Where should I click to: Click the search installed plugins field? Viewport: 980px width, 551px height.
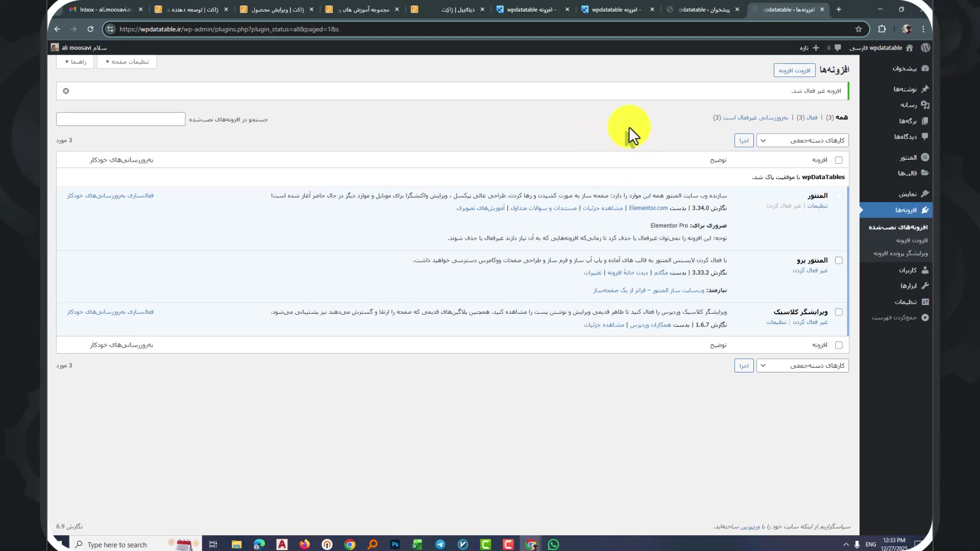120,119
